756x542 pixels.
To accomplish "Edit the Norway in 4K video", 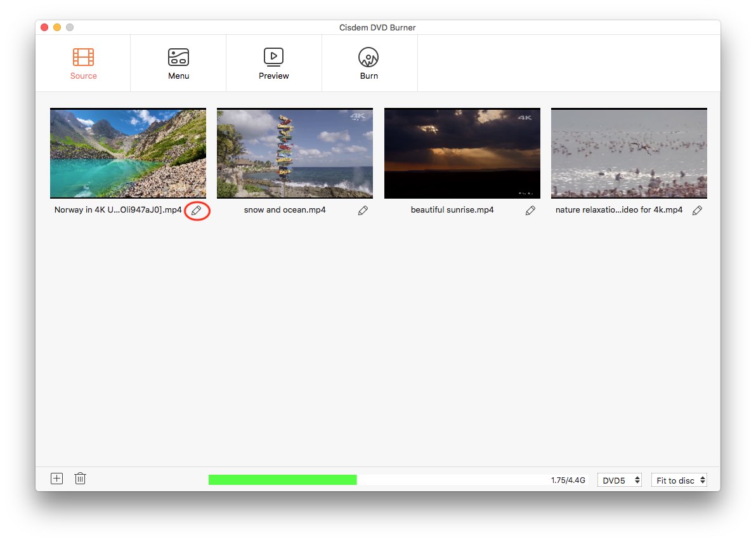I will point(196,211).
